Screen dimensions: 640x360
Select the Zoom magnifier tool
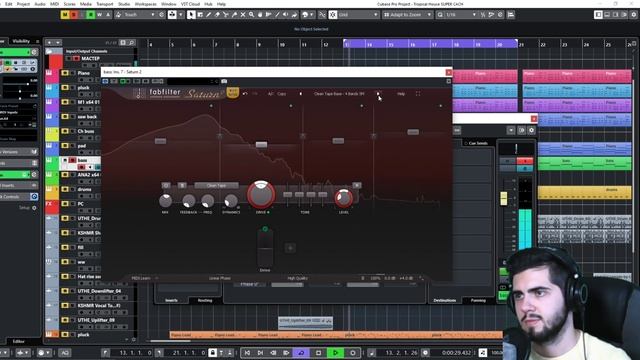click(251, 15)
